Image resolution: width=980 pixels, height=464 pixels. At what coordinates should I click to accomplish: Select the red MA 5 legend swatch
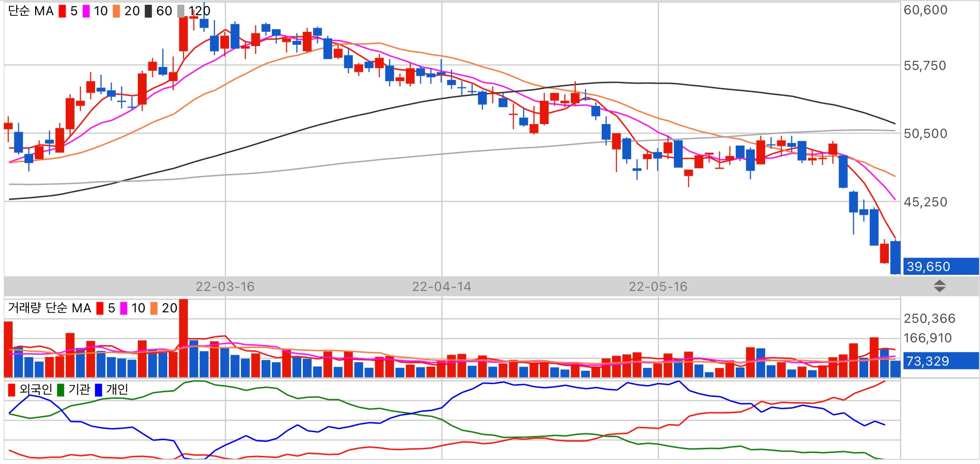tap(62, 11)
